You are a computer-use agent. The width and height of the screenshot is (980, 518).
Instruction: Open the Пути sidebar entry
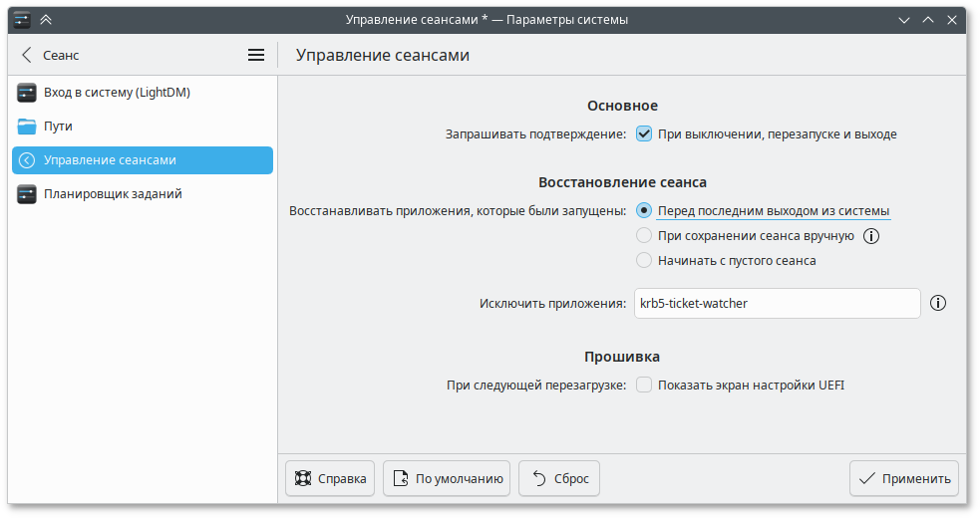click(143, 127)
